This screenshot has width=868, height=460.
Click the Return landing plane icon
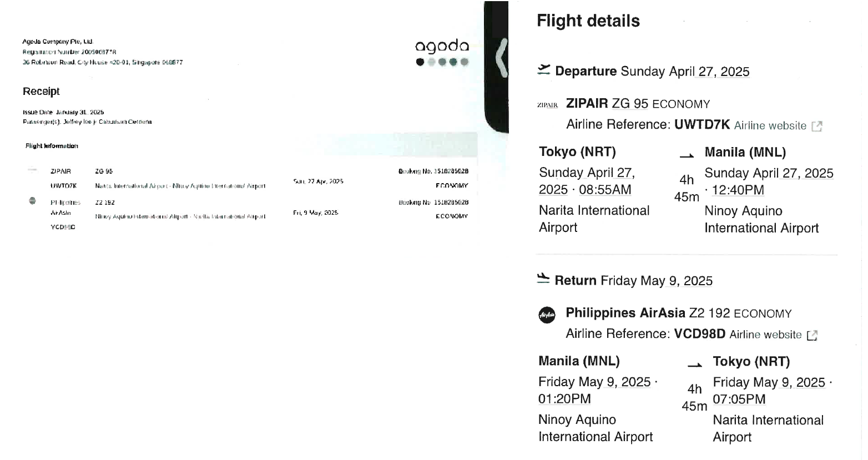pos(543,279)
